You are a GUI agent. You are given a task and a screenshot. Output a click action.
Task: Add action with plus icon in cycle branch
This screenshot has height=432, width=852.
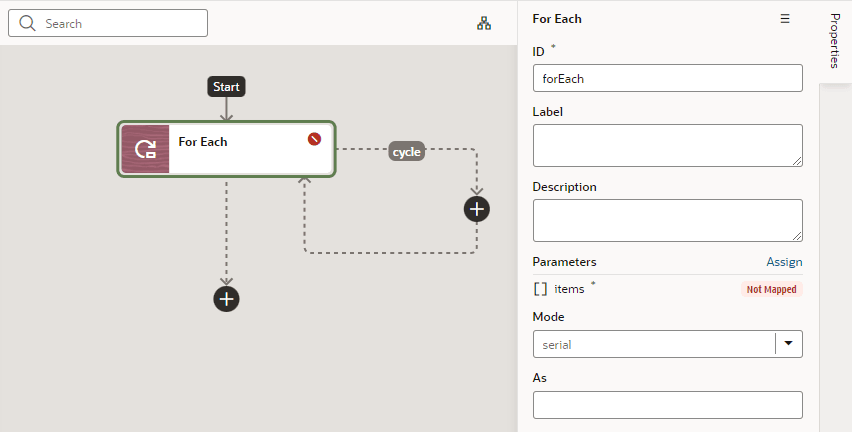[477, 209]
